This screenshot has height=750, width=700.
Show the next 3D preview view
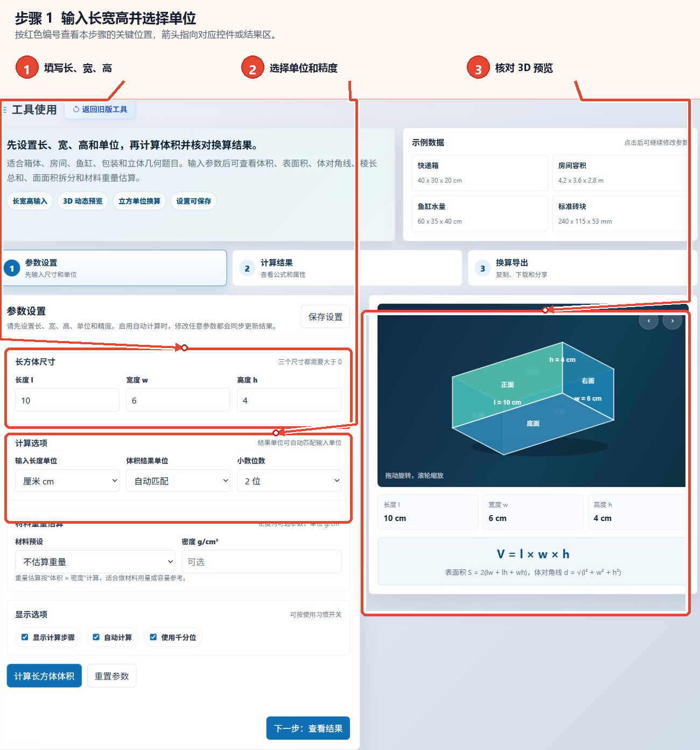click(673, 321)
